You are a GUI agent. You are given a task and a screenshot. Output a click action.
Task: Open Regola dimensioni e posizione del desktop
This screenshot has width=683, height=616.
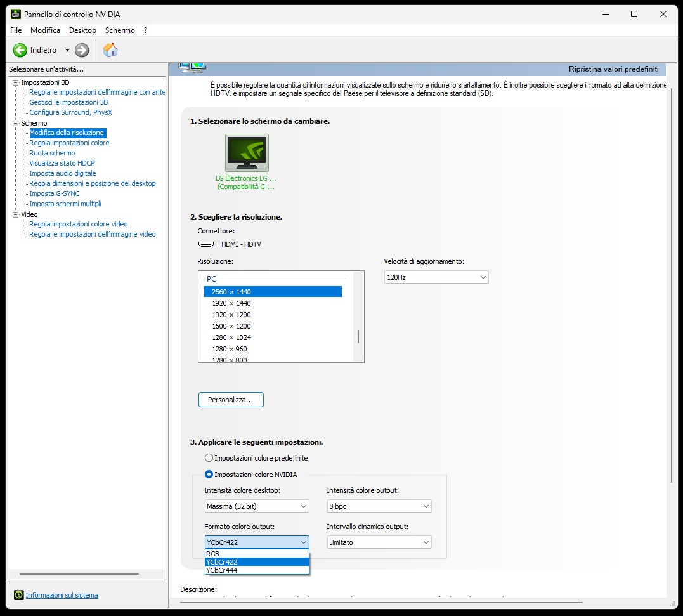pyautogui.click(x=93, y=183)
